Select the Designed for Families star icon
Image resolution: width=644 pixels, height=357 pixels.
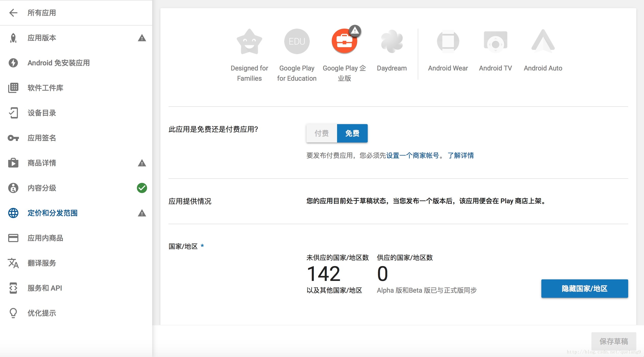coord(249,41)
